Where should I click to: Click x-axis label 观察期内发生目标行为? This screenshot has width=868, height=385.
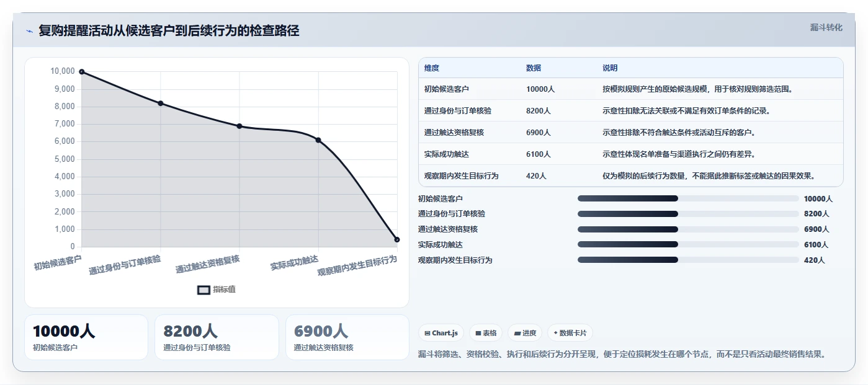pyautogui.click(x=357, y=265)
